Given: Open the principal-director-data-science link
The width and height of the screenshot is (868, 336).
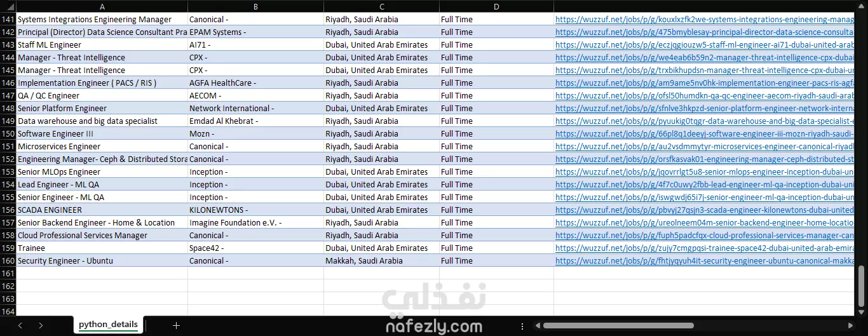Looking at the screenshot, I should pos(705,32).
